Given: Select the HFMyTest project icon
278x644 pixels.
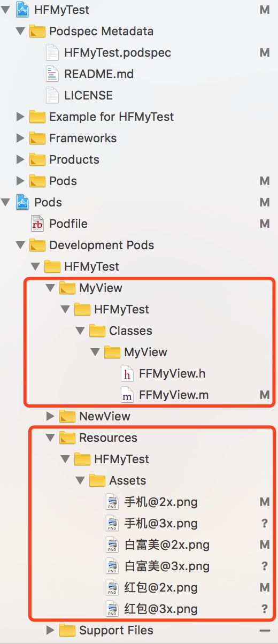Looking at the screenshot, I should pyautogui.click(x=22, y=10).
